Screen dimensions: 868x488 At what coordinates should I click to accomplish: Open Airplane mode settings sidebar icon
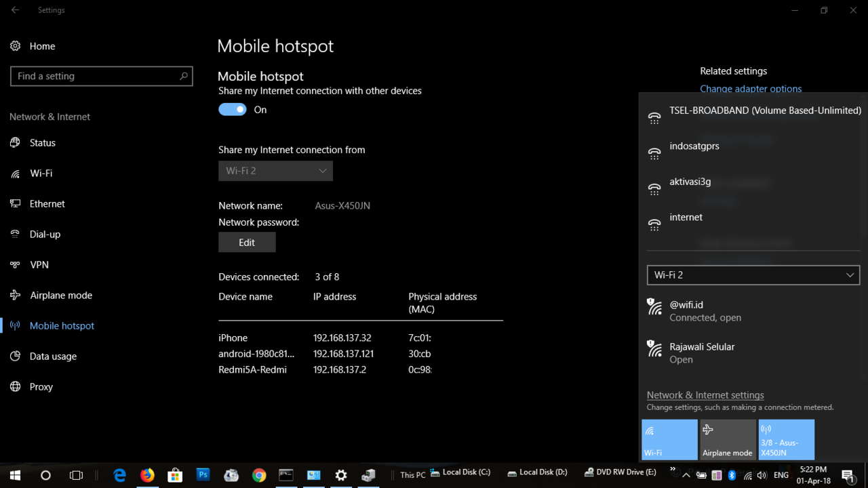click(x=15, y=296)
